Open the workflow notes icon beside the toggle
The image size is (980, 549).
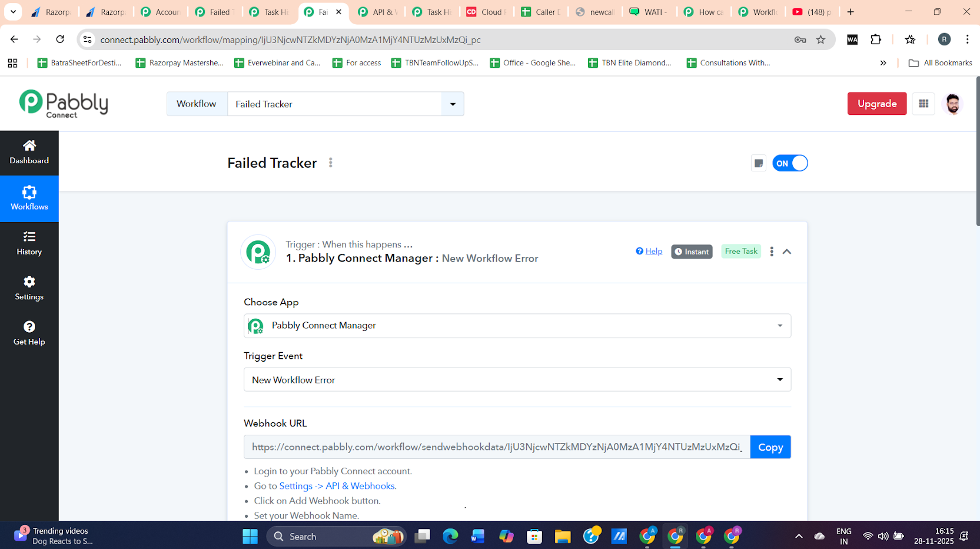pyautogui.click(x=759, y=163)
